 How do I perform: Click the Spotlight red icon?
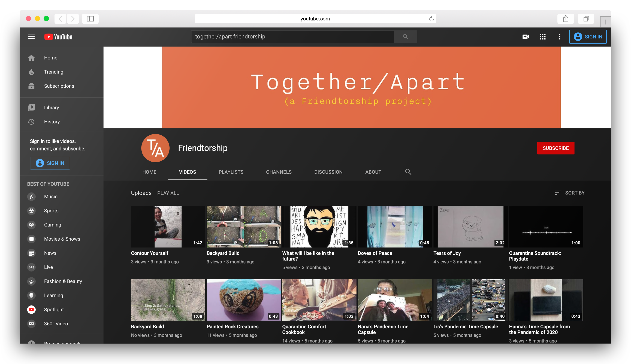click(31, 310)
